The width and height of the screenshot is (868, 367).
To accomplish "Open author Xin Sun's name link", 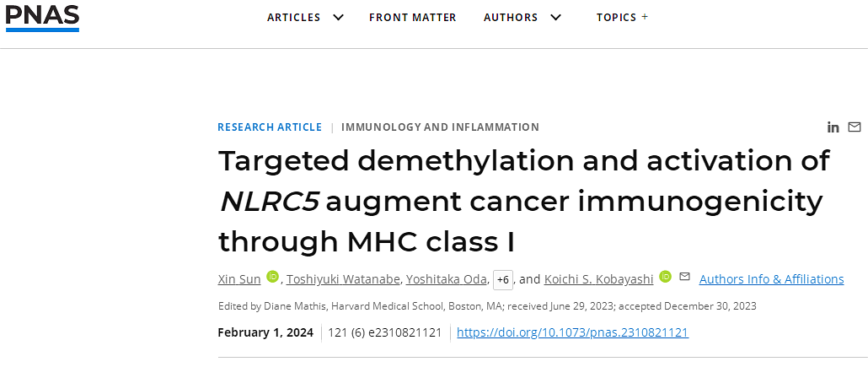I will coord(239,279).
